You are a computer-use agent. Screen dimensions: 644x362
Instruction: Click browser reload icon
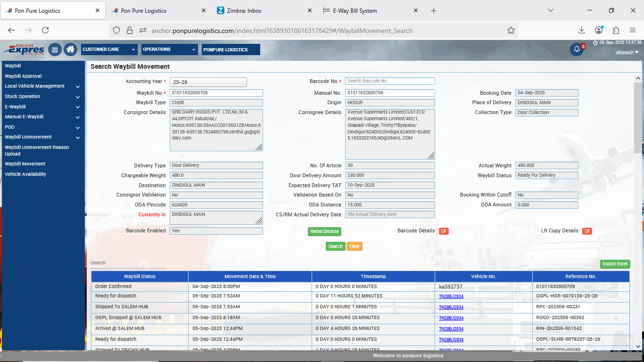pos(45,30)
